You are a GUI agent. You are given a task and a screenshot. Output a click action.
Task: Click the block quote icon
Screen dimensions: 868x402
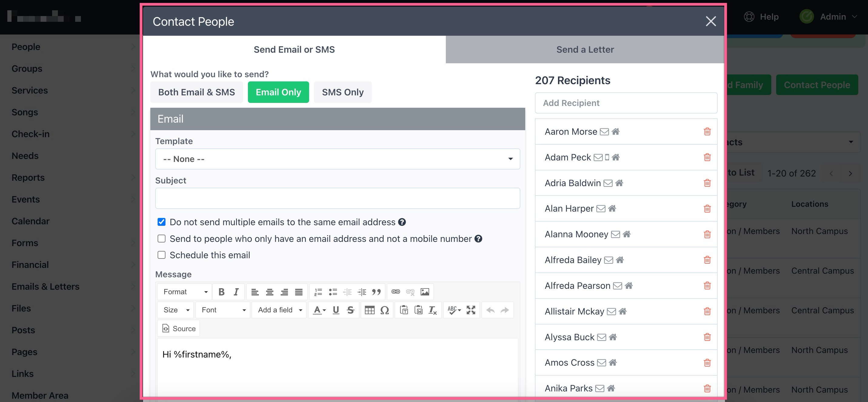pyautogui.click(x=376, y=292)
